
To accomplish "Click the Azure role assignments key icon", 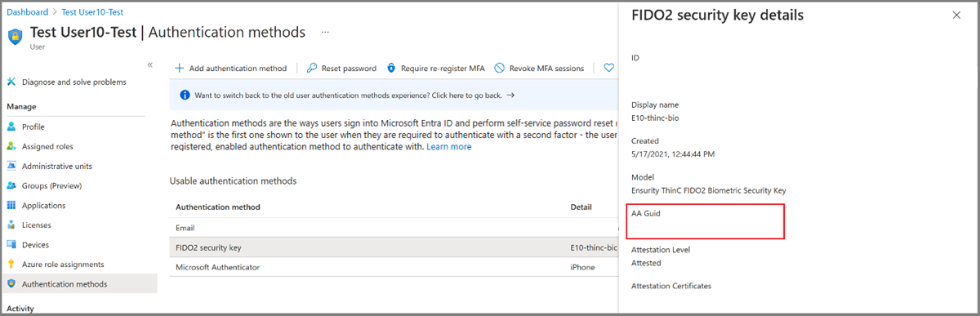I will pyautogui.click(x=11, y=265).
